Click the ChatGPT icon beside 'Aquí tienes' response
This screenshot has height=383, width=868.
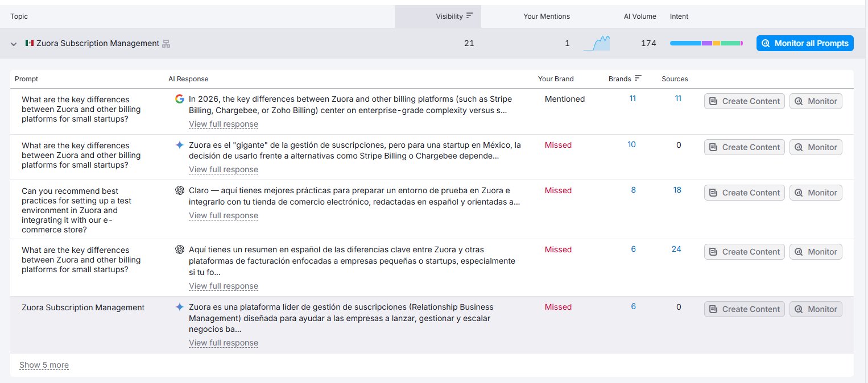coord(180,249)
